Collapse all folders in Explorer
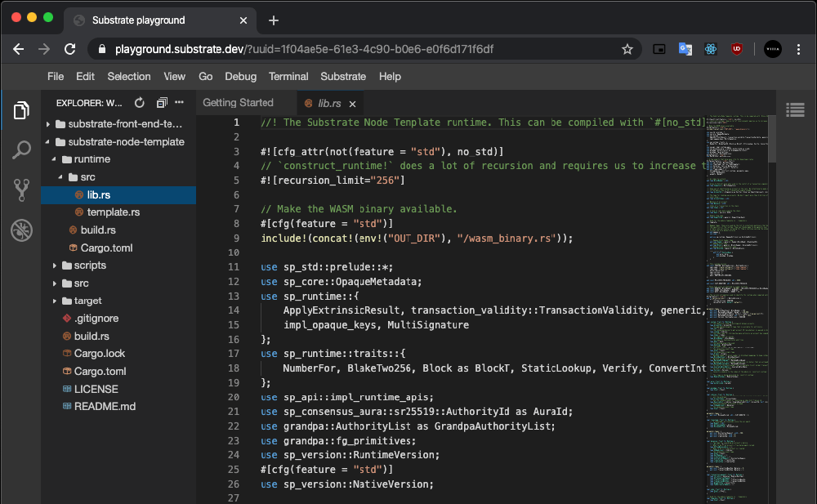Image resolution: width=817 pixels, height=504 pixels. (162, 103)
